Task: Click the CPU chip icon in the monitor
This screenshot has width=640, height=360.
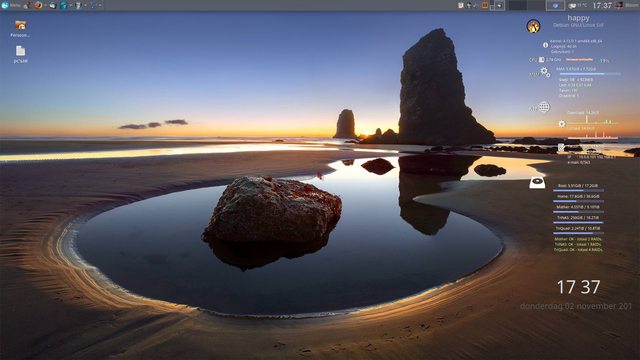Action: tap(541, 60)
